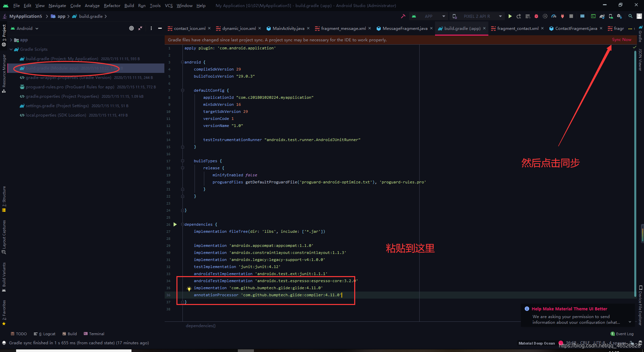Click the grey Stop button
This screenshot has height=352, width=644.
[x=571, y=16]
